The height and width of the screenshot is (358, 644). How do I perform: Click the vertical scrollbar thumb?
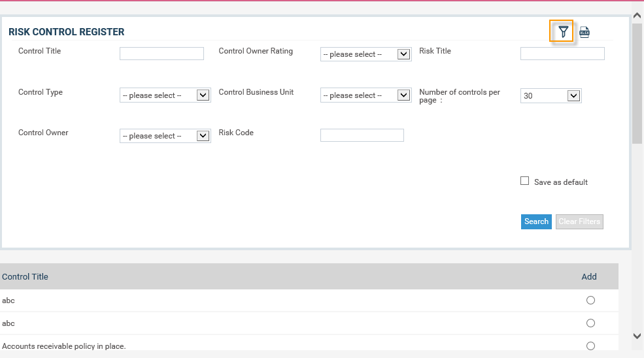pos(637,84)
